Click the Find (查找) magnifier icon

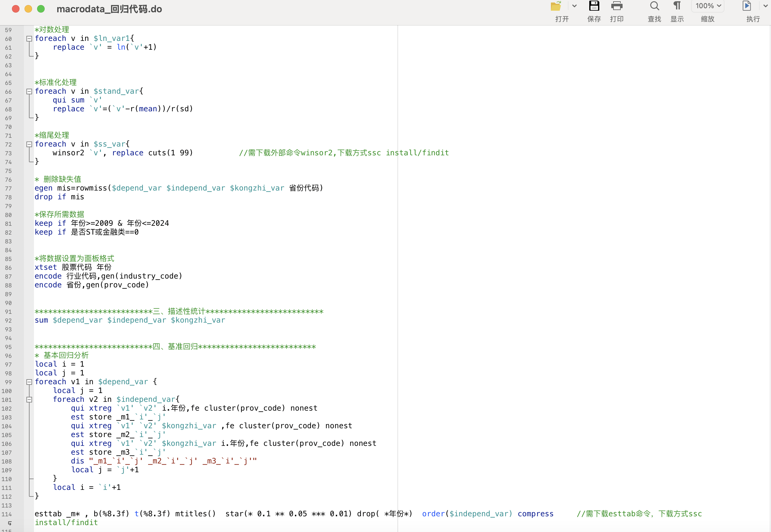click(654, 6)
